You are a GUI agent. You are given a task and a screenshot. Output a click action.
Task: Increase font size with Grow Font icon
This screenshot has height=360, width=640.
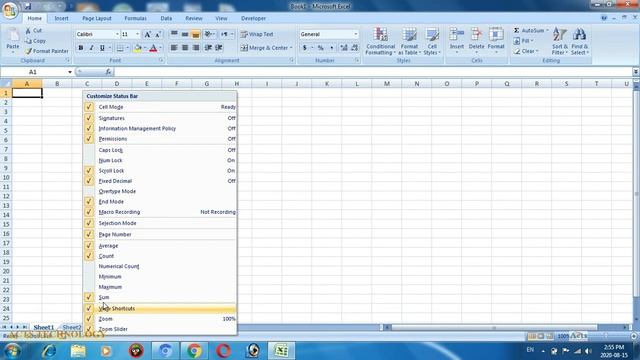tap(148, 35)
